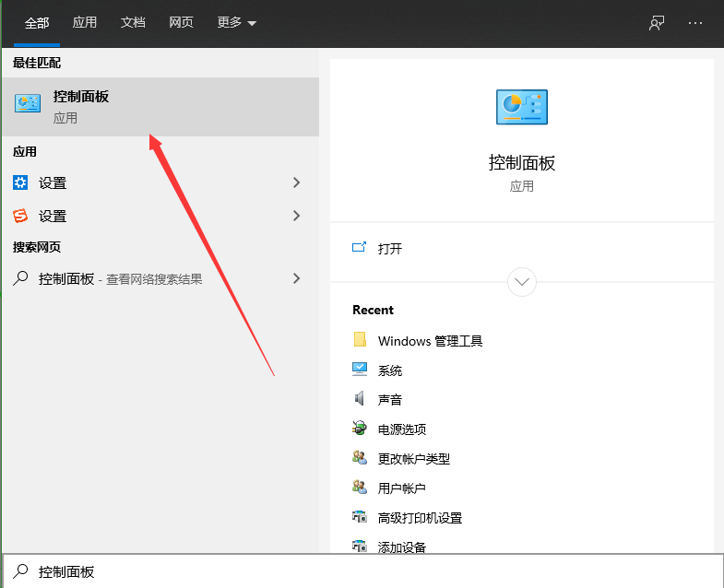Click the 用户帐户 icon

click(x=359, y=488)
